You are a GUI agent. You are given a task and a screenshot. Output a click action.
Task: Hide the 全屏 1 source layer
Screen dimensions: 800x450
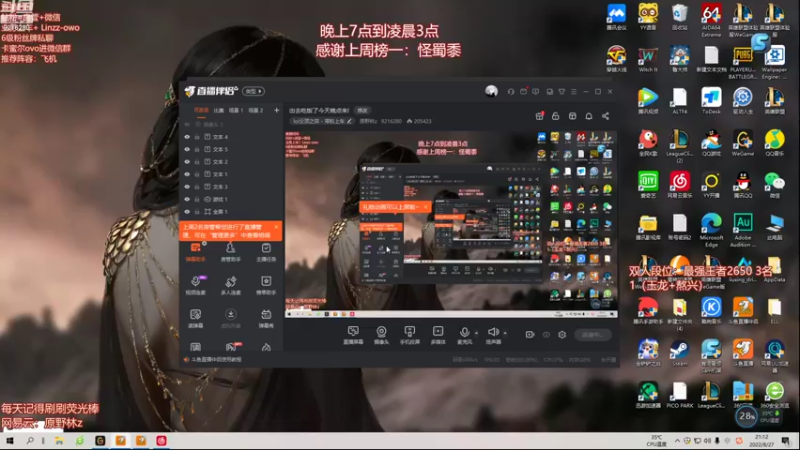pos(187,212)
